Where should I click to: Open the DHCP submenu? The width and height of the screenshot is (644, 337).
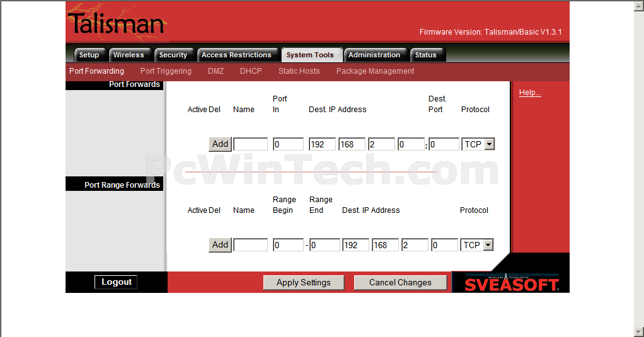click(x=251, y=71)
